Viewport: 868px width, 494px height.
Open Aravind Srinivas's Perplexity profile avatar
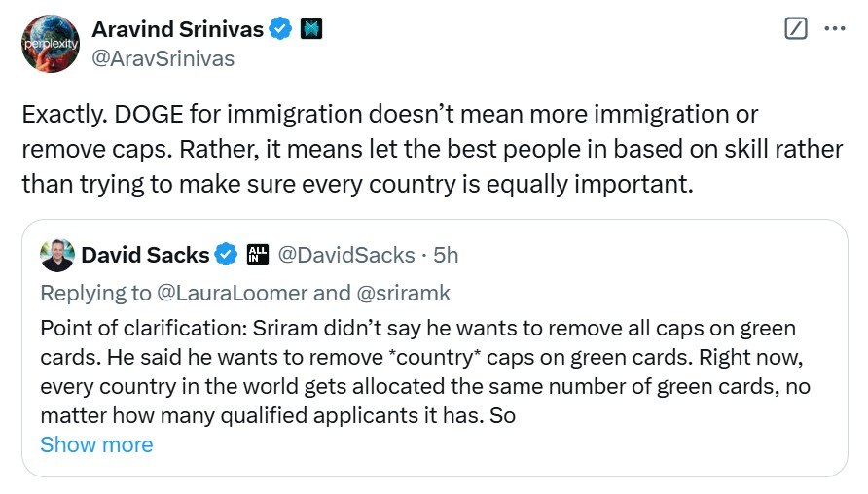[51, 45]
